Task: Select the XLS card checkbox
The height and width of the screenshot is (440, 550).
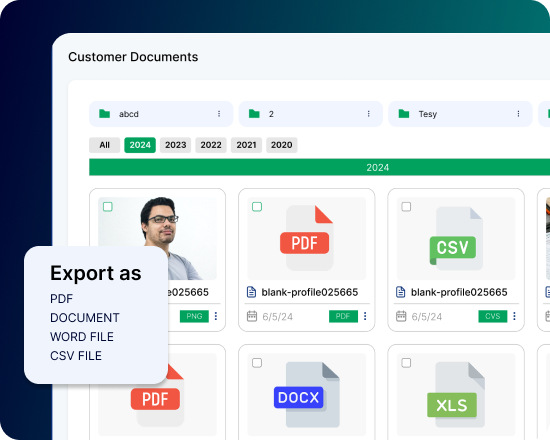Action: (406, 362)
